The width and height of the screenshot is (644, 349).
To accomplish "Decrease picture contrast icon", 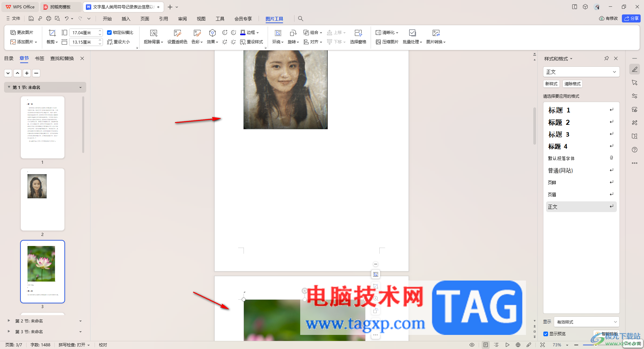I will coord(233,32).
